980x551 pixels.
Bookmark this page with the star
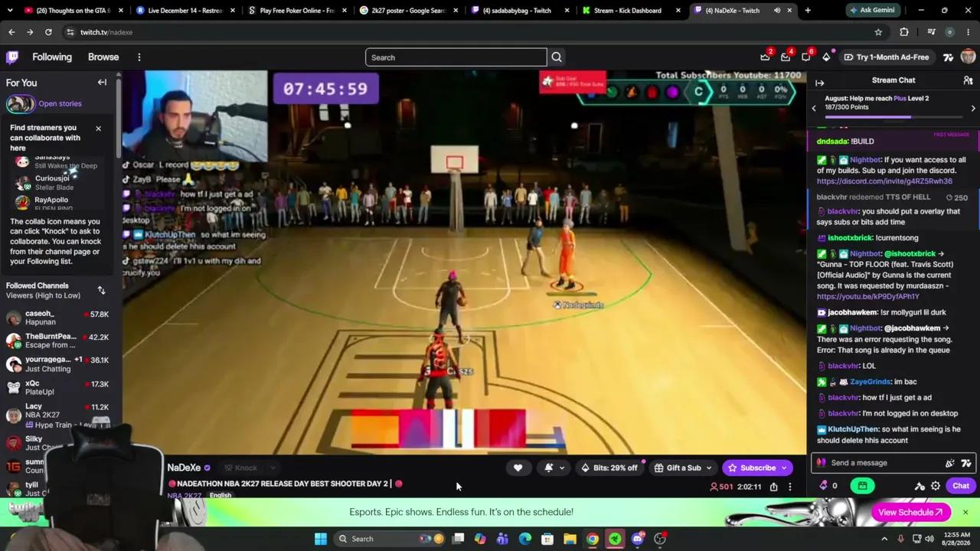[878, 32]
